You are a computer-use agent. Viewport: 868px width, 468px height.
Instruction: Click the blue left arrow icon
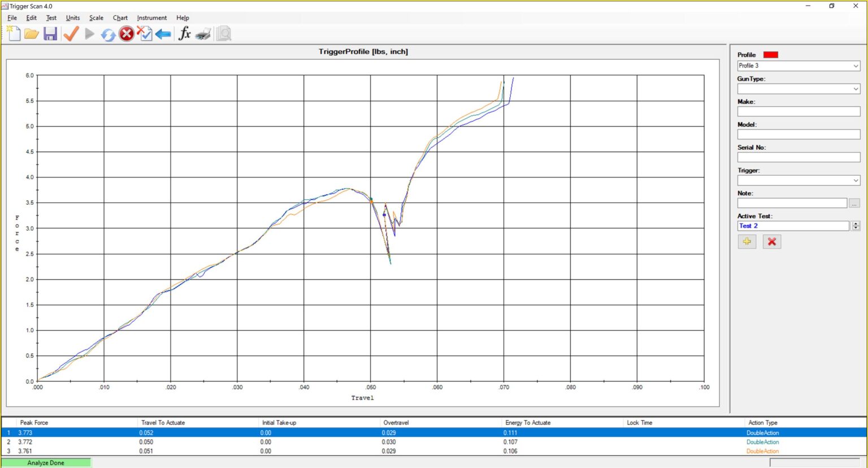click(163, 34)
